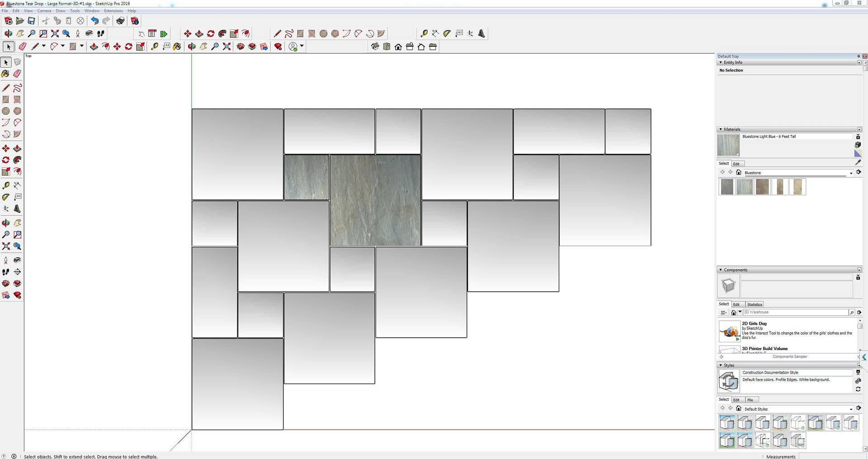
Task: Click the Print icon in toolbar
Action: (120, 21)
